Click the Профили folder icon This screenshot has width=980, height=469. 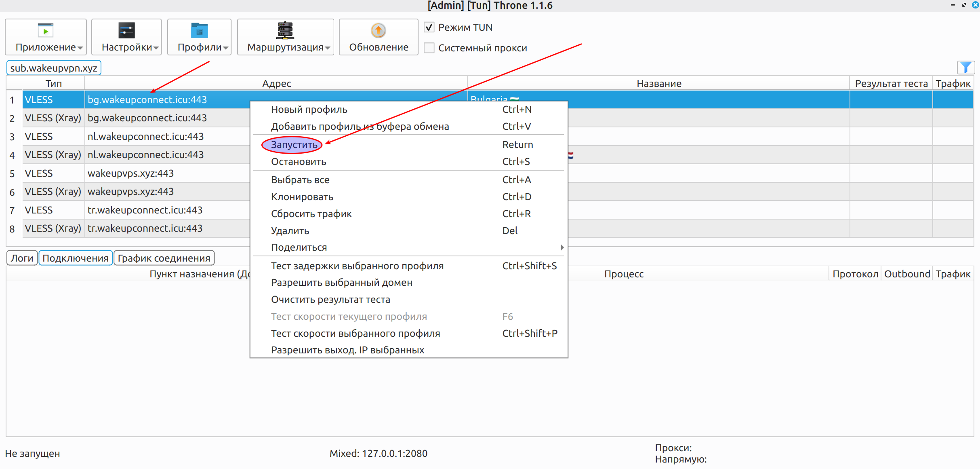(x=199, y=30)
